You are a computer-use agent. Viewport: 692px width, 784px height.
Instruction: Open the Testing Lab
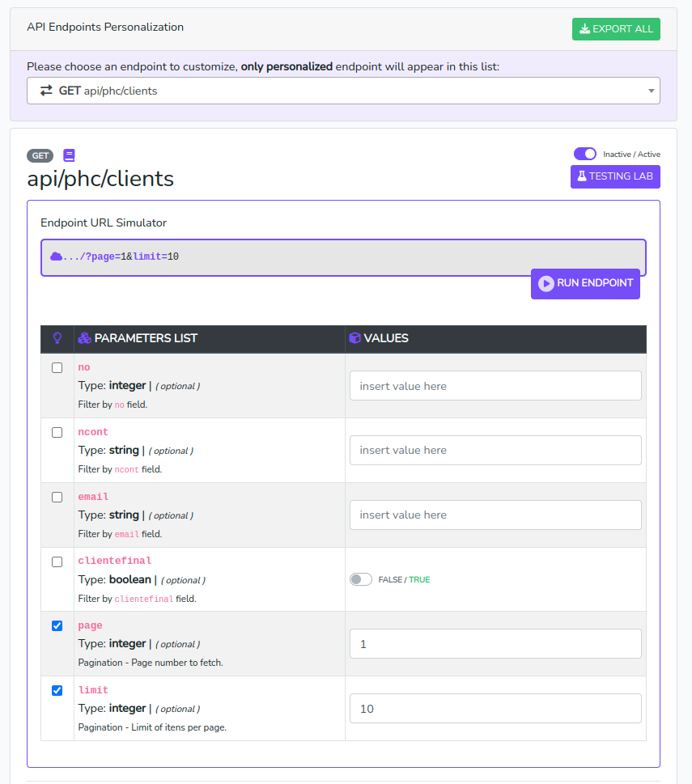coord(614,176)
